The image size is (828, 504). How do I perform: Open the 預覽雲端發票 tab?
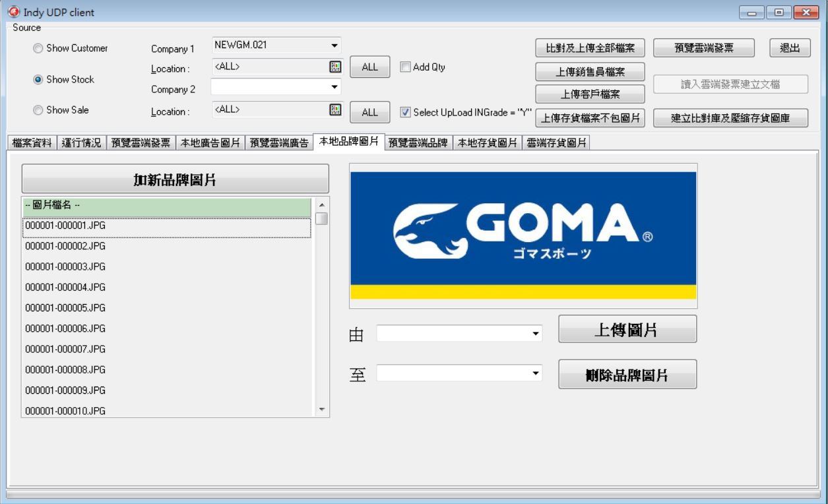click(x=141, y=143)
